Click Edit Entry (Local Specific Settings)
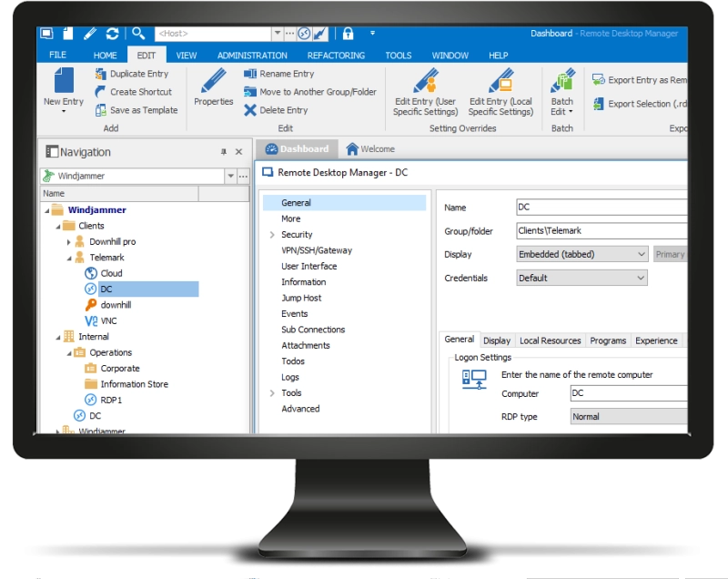This screenshot has height=579, width=728. (500, 92)
